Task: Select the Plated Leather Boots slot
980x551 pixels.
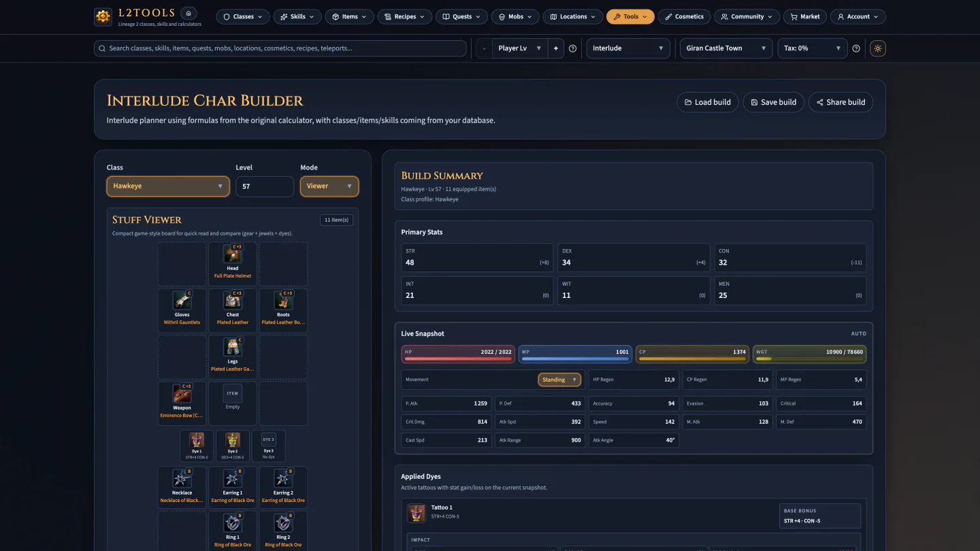Action: click(x=283, y=310)
